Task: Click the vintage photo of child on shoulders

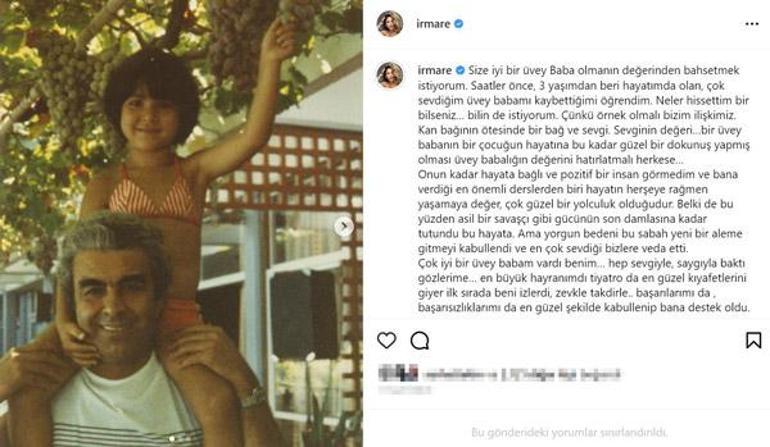Action: pyautogui.click(x=181, y=224)
